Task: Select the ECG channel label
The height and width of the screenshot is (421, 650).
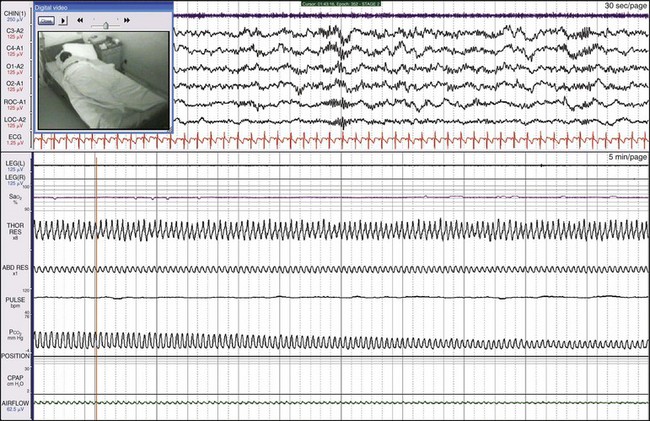Action: 16,138
